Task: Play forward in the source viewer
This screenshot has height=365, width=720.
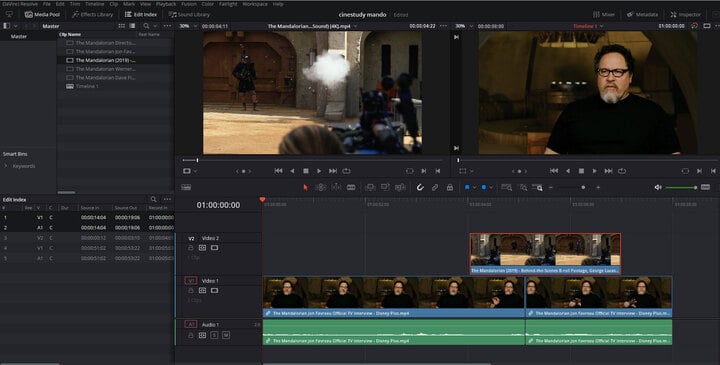Action: tap(319, 171)
